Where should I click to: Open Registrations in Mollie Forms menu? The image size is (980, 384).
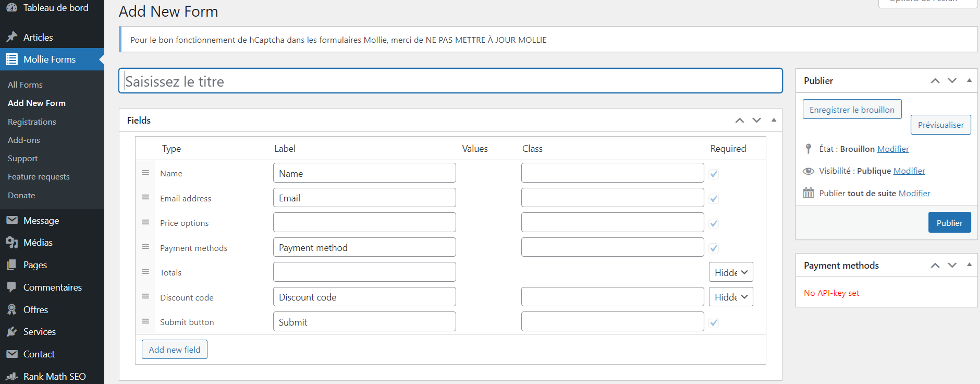(x=32, y=122)
